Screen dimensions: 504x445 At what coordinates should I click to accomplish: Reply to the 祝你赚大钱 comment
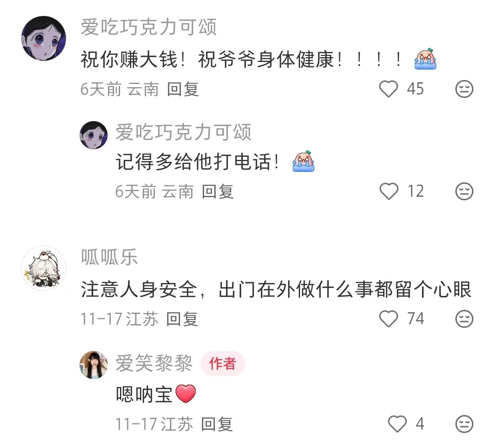click(183, 89)
